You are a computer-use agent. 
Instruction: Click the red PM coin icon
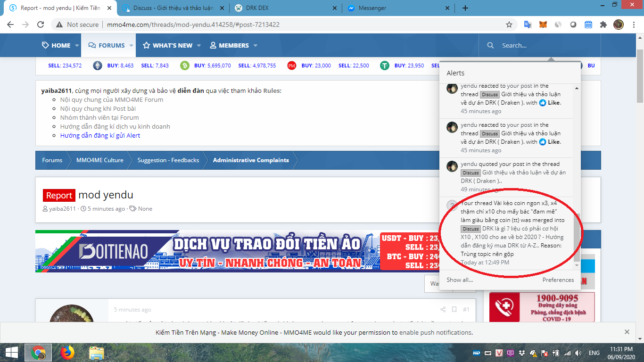point(291,66)
